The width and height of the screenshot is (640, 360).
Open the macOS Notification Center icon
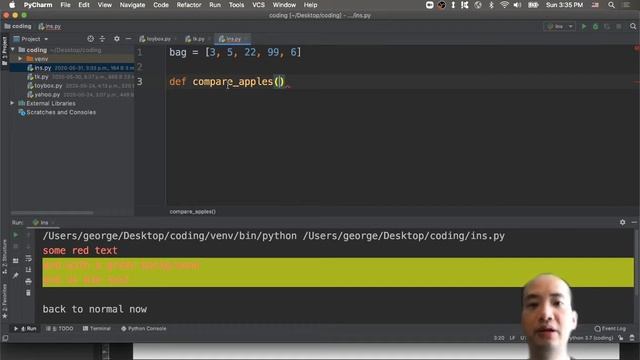[x=626, y=5]
